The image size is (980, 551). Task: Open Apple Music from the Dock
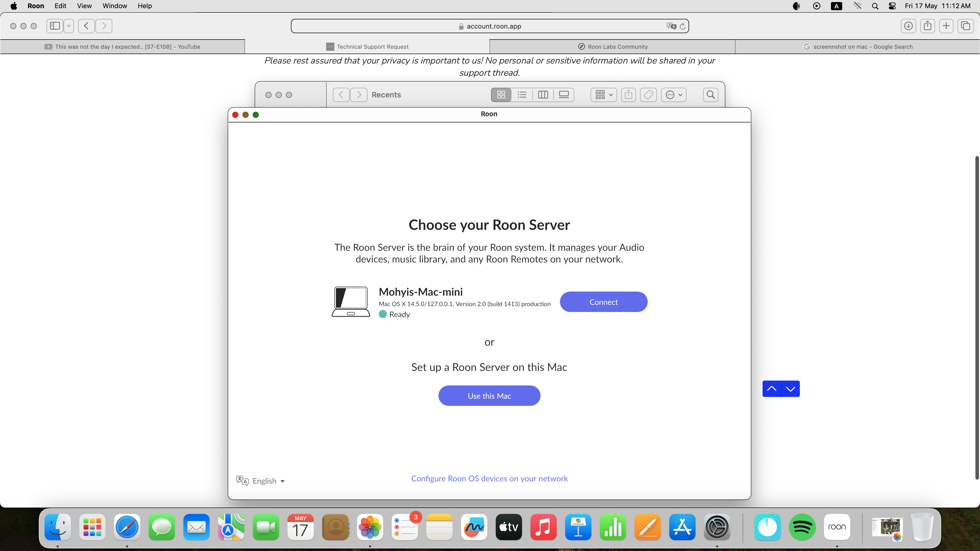[x=543, y=527]
